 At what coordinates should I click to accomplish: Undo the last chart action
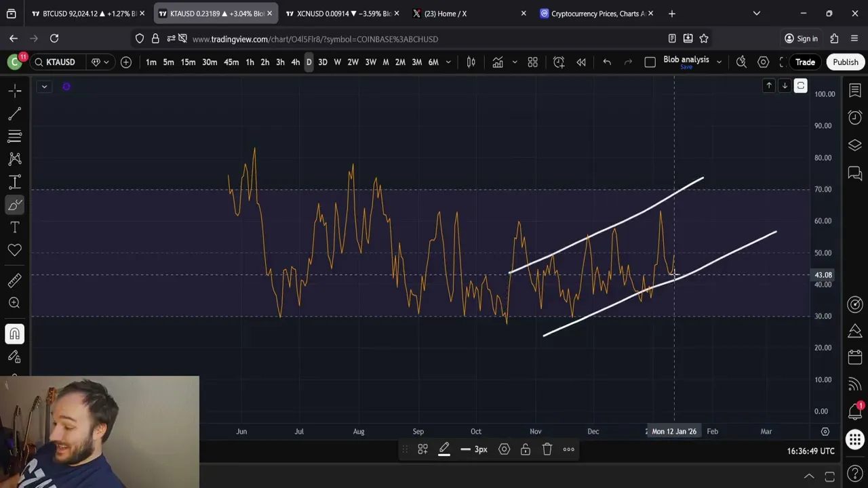[607, 62]
